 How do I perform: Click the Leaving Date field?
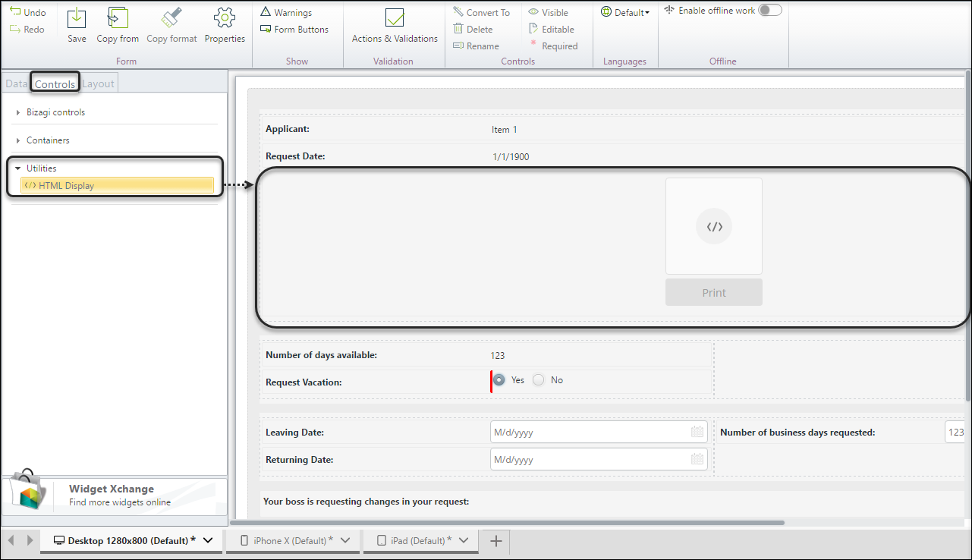coord(599,432)
